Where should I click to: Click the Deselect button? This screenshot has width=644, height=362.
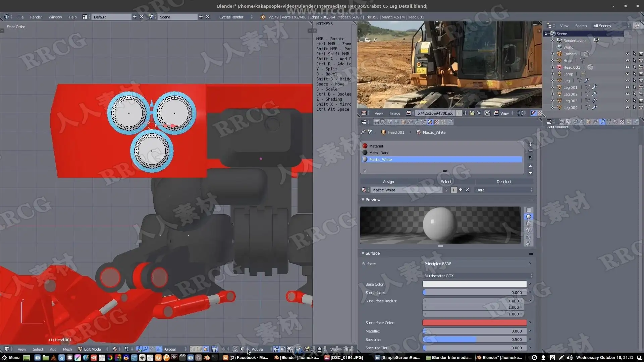(x=504, y=182)
